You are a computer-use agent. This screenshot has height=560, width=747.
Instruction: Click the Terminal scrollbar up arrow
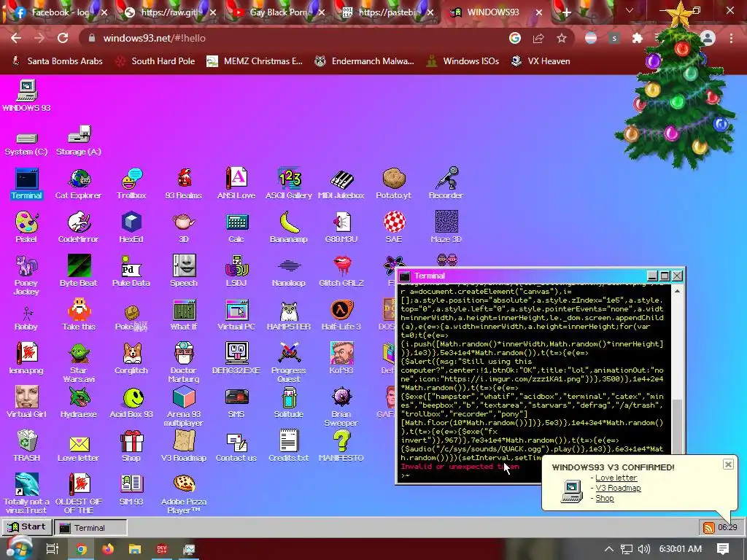[678, 290]
